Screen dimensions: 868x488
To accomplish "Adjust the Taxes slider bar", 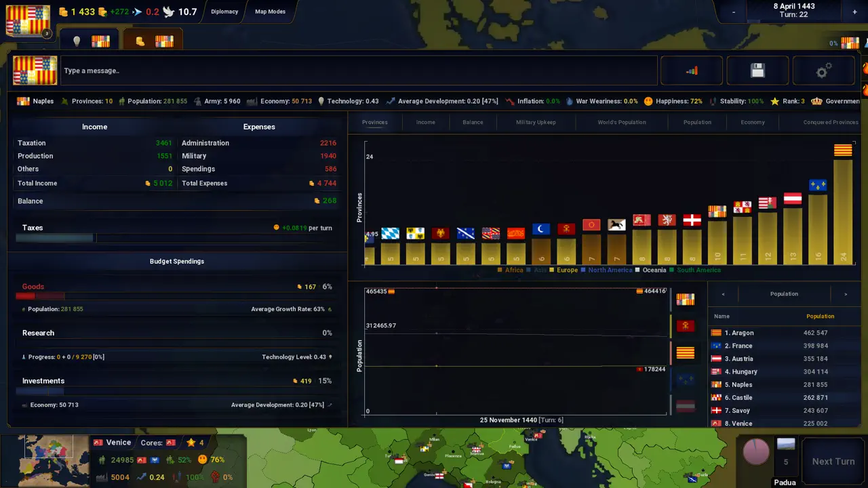I will tap(176, 238).
